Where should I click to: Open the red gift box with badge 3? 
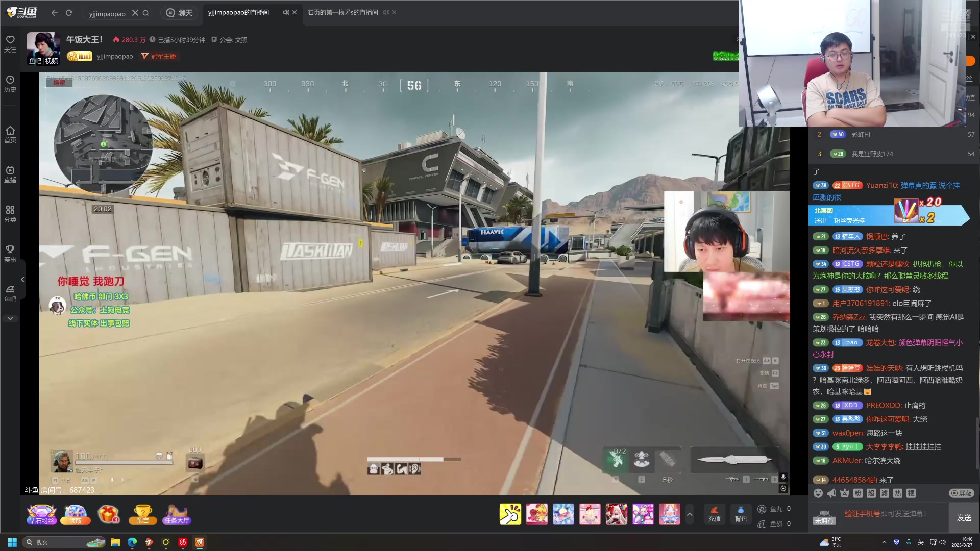pos(108,514)
